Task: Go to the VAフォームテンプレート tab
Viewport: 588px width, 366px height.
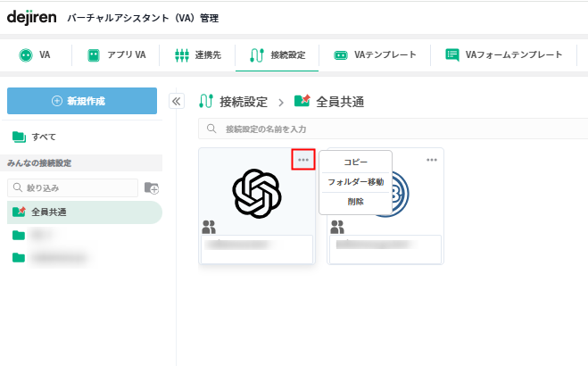Action: point(504,54)
